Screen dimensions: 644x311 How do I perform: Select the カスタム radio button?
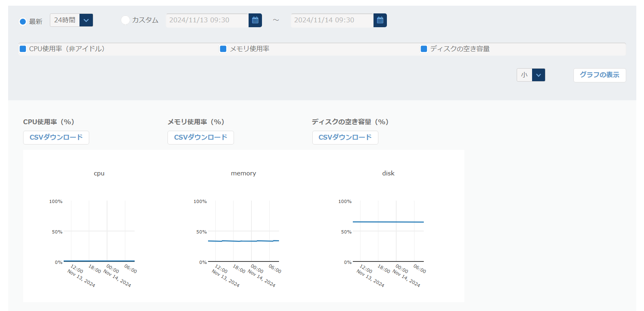pos(125,20)
